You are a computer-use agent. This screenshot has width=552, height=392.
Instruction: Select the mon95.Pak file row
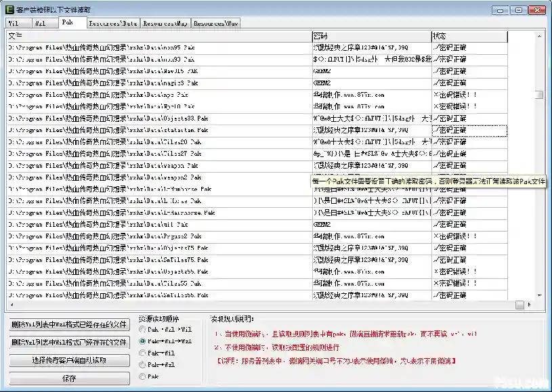pos(257,47)
